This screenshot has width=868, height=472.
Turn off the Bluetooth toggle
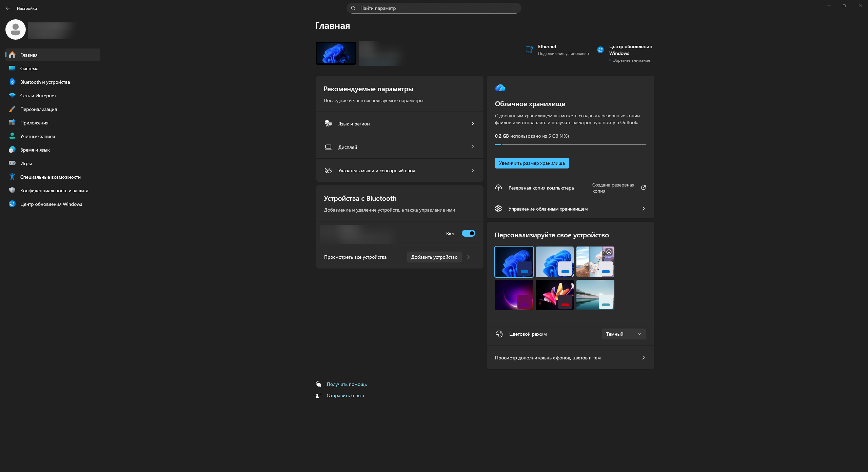(468, 233)
